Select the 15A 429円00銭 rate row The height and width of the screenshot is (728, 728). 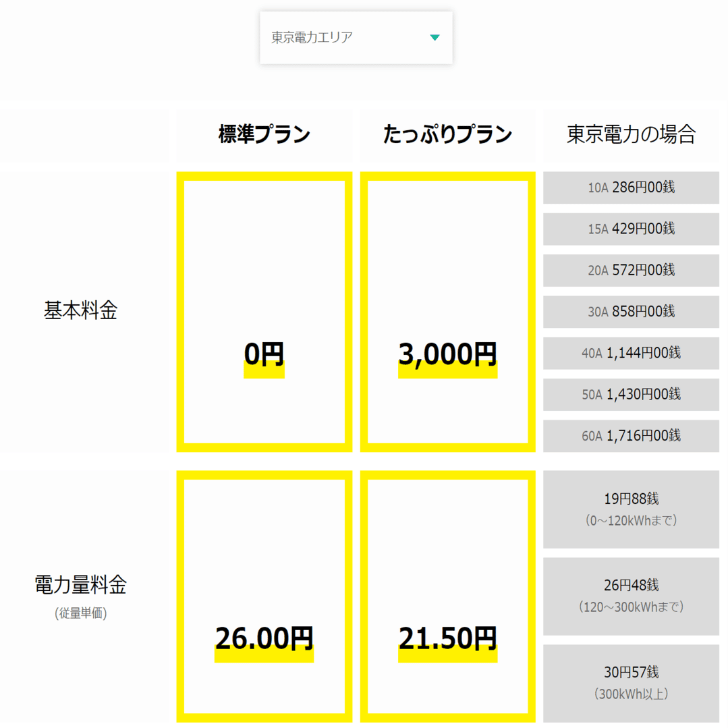pyautogui.click(x=630, y=229)
